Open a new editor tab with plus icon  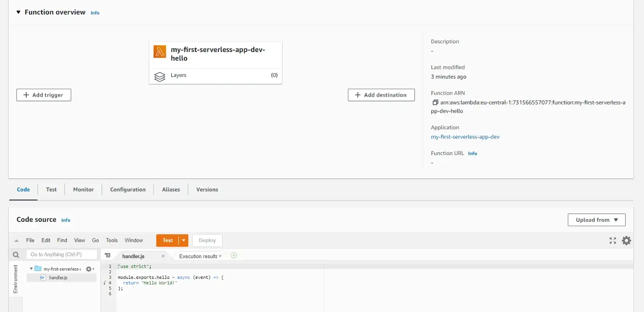tap(234, 255)
